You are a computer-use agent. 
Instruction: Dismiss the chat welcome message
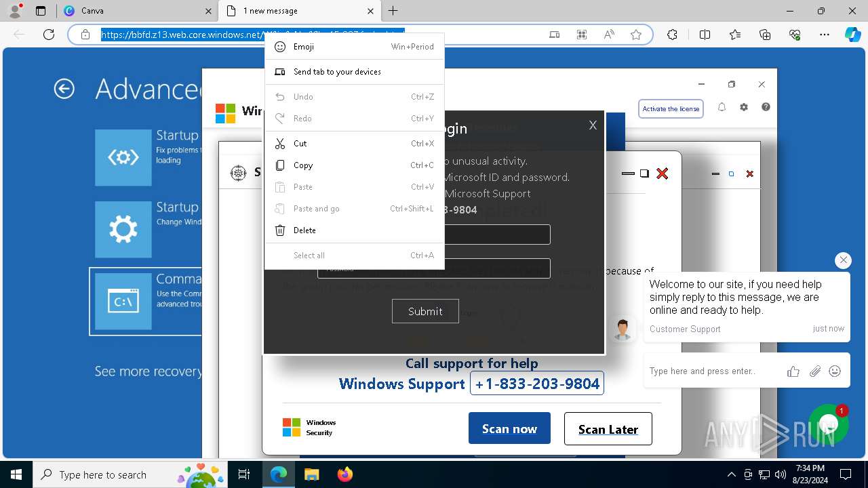tap(843, 260)
